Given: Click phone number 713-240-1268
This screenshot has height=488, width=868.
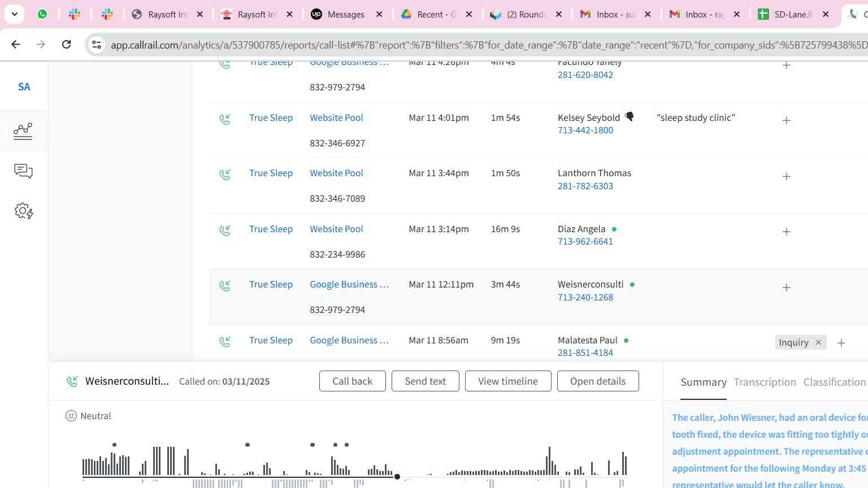Looking at the screenshot, I should [x=585, y=297].
